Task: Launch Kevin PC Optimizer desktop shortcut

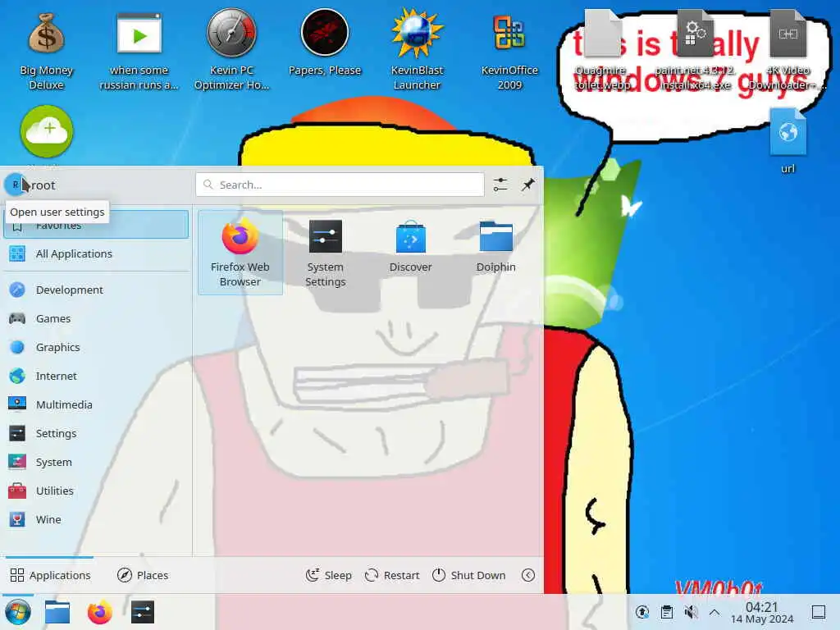Action: 231,49
